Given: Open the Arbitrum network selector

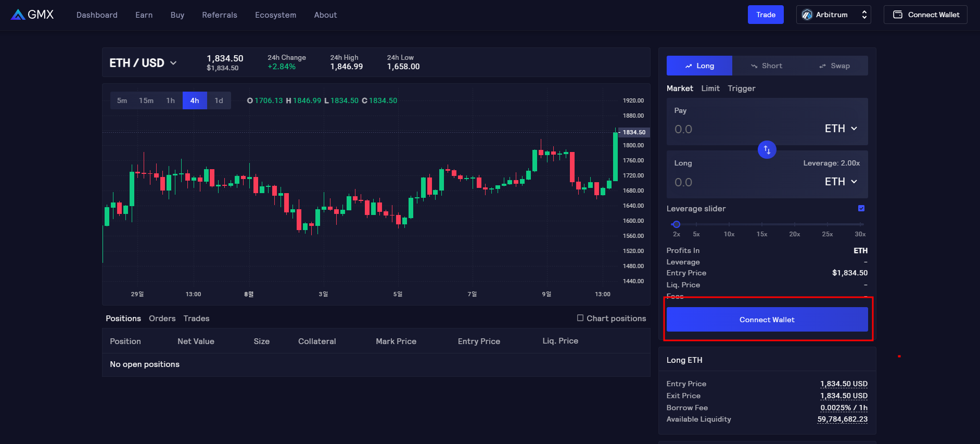Looking at the screenshot, I should click(834, 15).
